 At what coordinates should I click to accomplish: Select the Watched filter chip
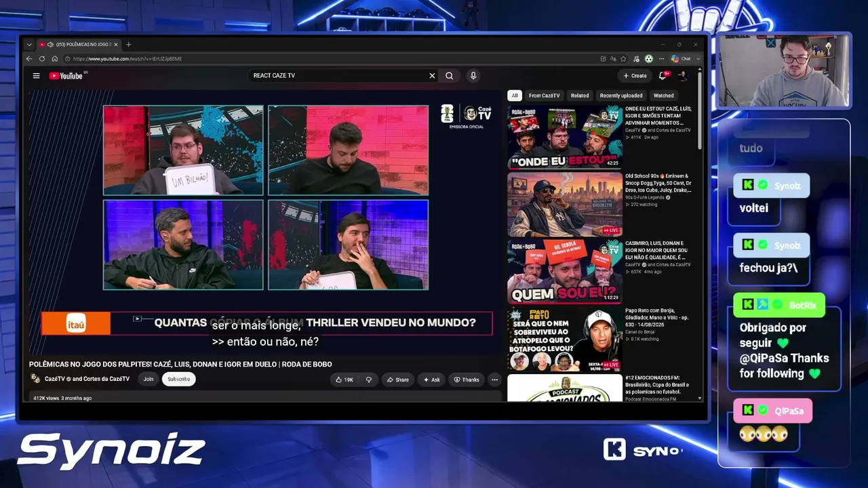pyautogui.click(x=663, y=96)
